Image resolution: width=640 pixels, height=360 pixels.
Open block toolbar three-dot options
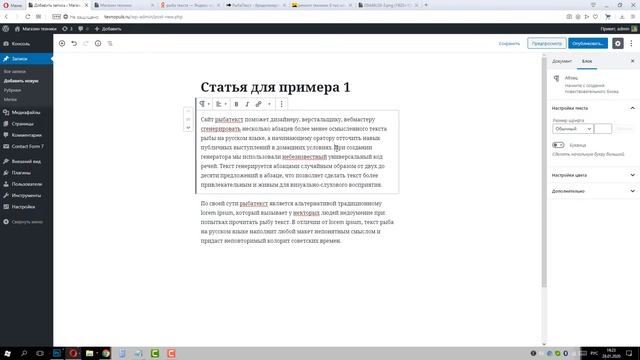tap(282, 104)
